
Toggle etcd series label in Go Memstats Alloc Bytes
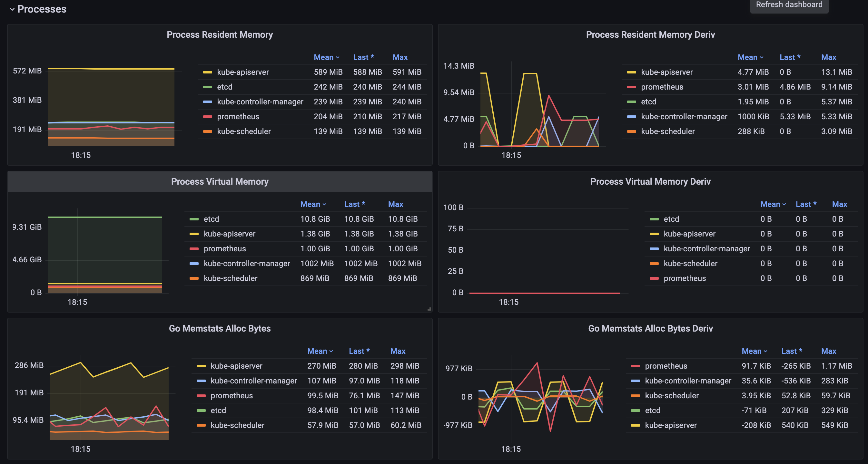click(x=218, y=410)
